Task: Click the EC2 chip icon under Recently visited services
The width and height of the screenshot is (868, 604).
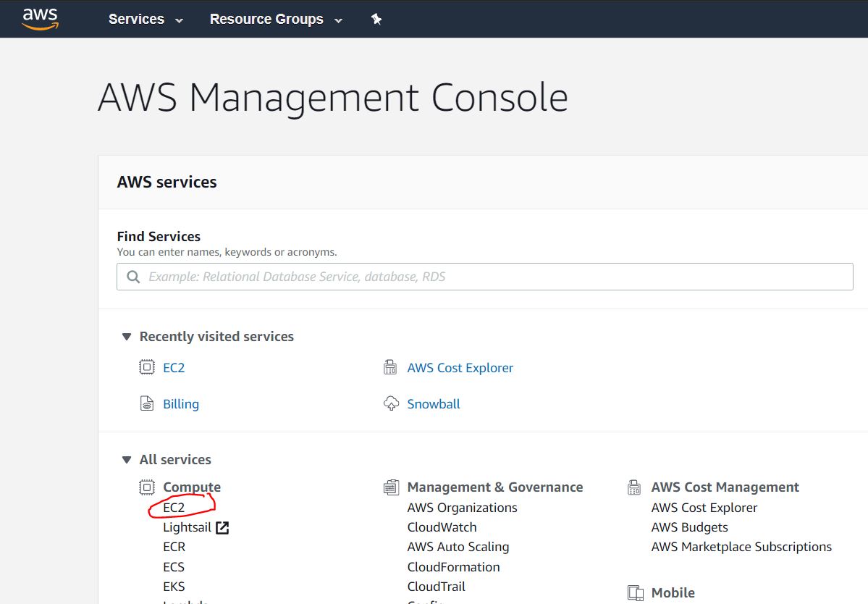Action: [147, 367]
